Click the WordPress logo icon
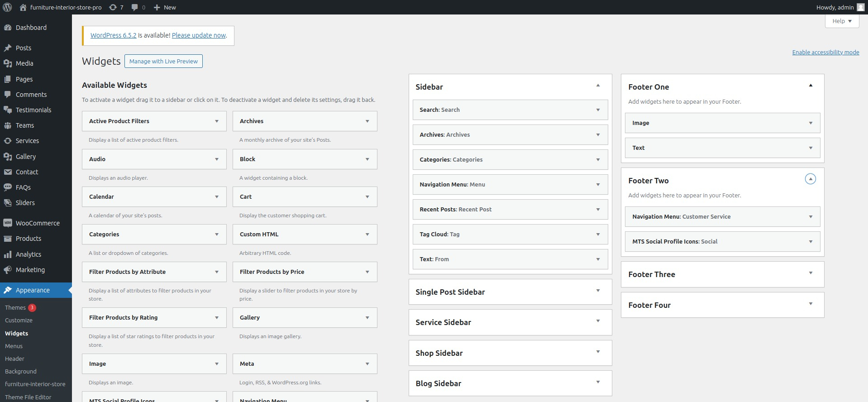The image size is (868, 402). [x=7, y=7]
